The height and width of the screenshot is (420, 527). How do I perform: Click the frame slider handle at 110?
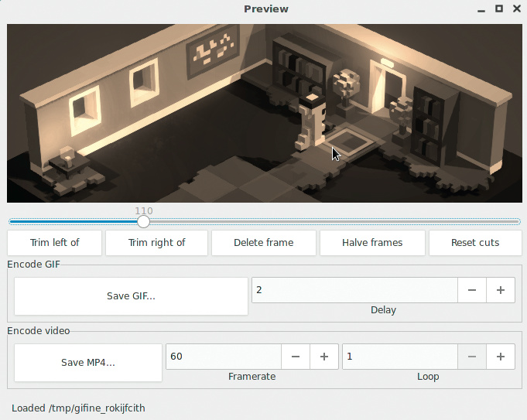tap(143, 222)
